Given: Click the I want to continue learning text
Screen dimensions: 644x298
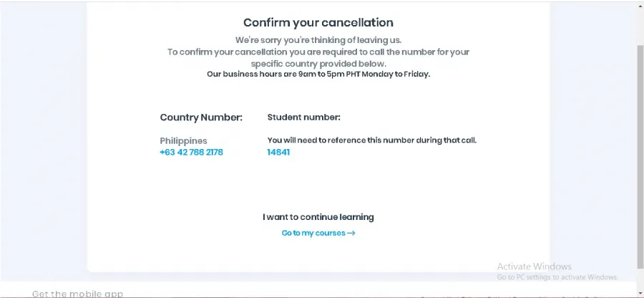Looking at the screenshot, I should point(318,217).
